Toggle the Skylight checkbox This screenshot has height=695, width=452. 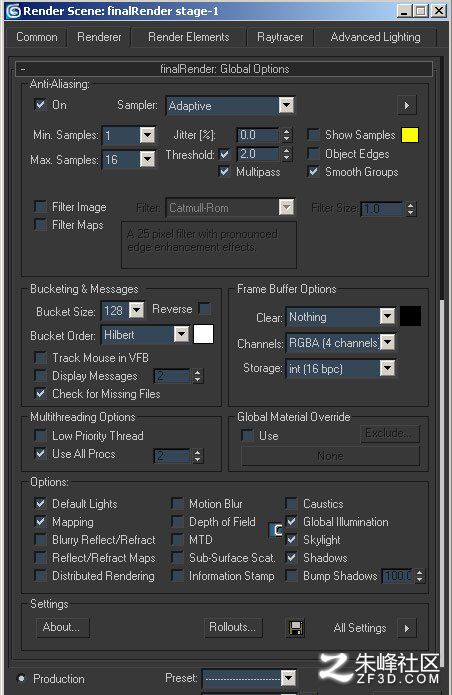[x=291, y=539]
